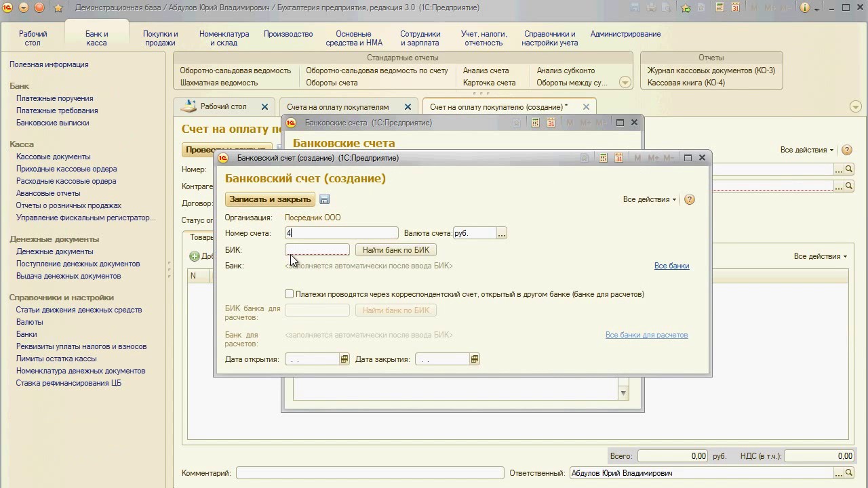Enable payments via correspondent account checkbox

pos(290,294)
